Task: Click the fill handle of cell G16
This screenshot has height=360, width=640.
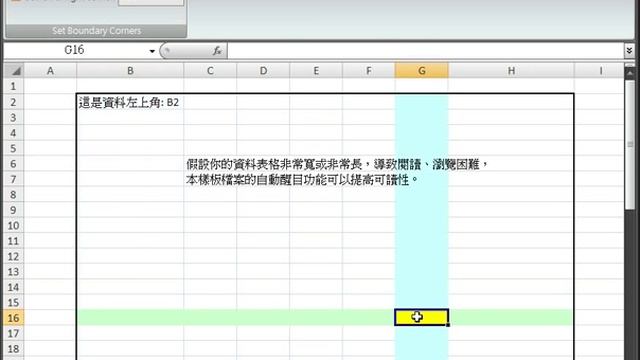Action: coord(448,324)
